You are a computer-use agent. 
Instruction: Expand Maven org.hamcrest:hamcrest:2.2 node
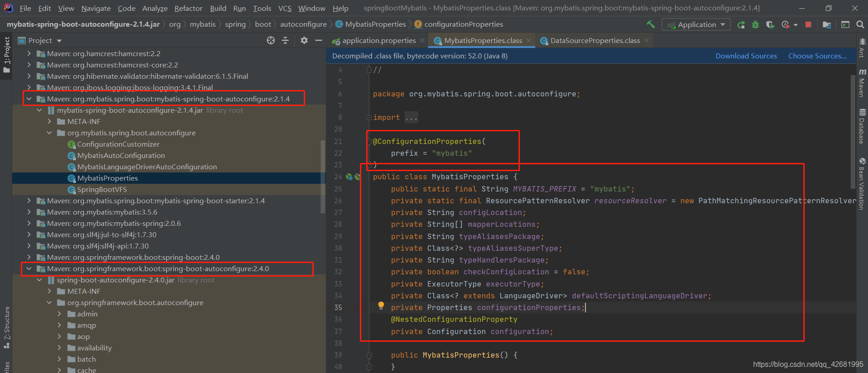(x=29, y=53)
